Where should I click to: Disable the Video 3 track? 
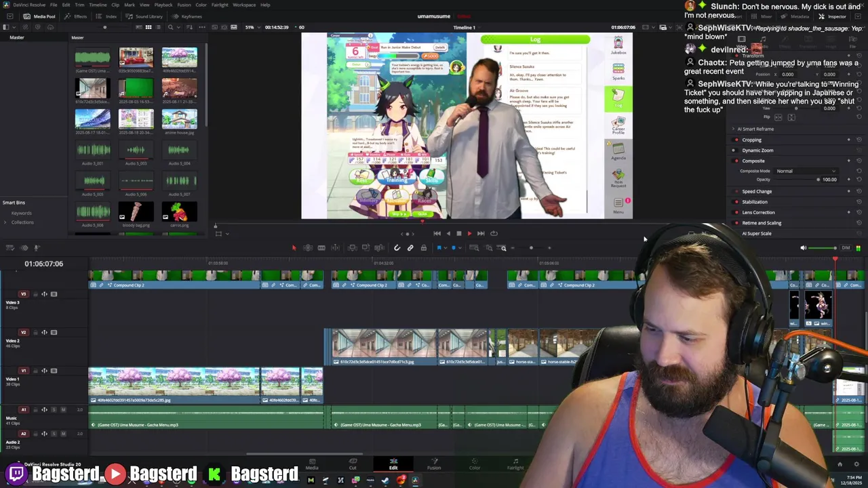point(54,294)
